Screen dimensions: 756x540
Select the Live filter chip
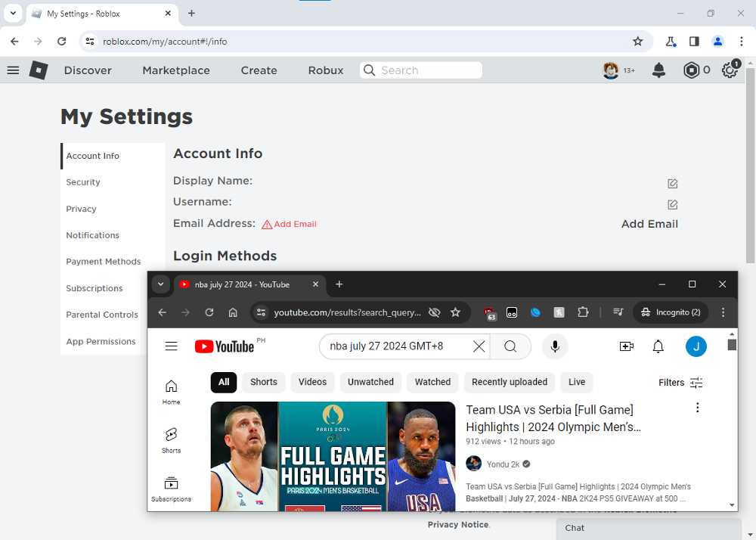577,382
